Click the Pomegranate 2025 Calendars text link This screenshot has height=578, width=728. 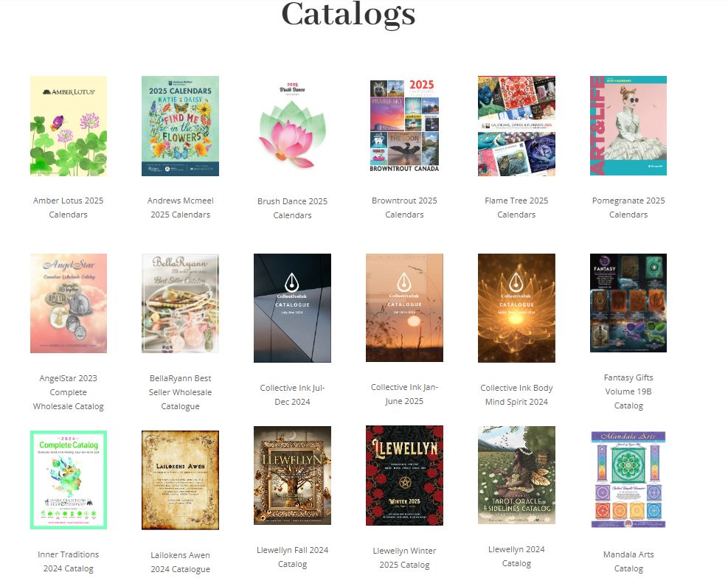[x=628, y=207]
